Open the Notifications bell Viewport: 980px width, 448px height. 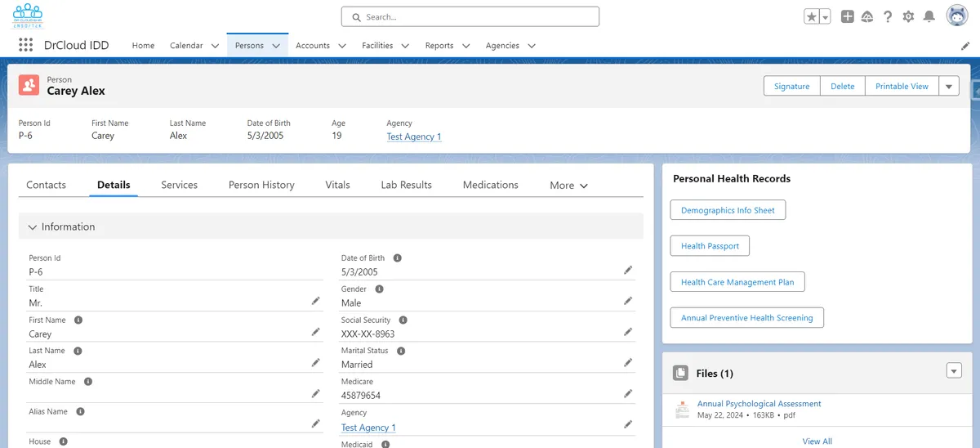point(929,16)
